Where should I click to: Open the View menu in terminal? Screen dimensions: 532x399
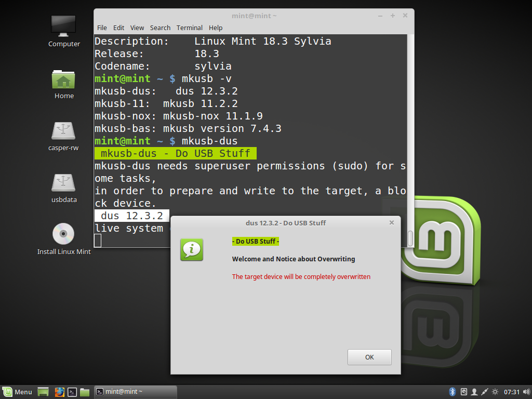(x=137, y=28)
